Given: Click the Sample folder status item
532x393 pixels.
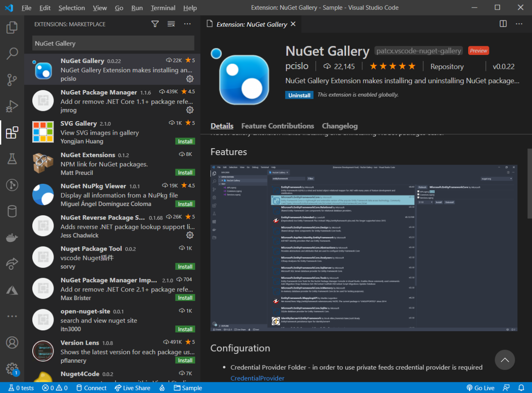Looking at the screenshot, I should (188, 388).
